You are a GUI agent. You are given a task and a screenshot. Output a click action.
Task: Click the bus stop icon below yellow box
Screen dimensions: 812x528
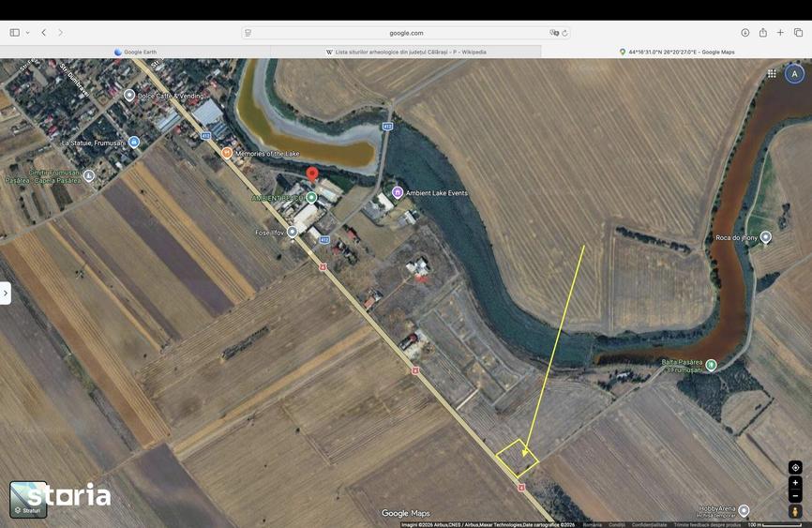pyautogui.click(x=521, y=488)
